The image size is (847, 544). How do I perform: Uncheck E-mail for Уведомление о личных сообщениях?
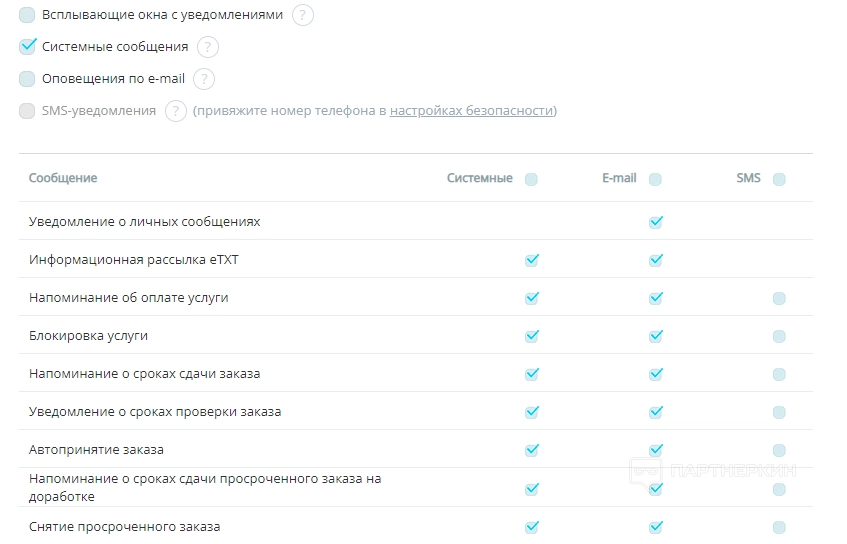coord(655,222)
